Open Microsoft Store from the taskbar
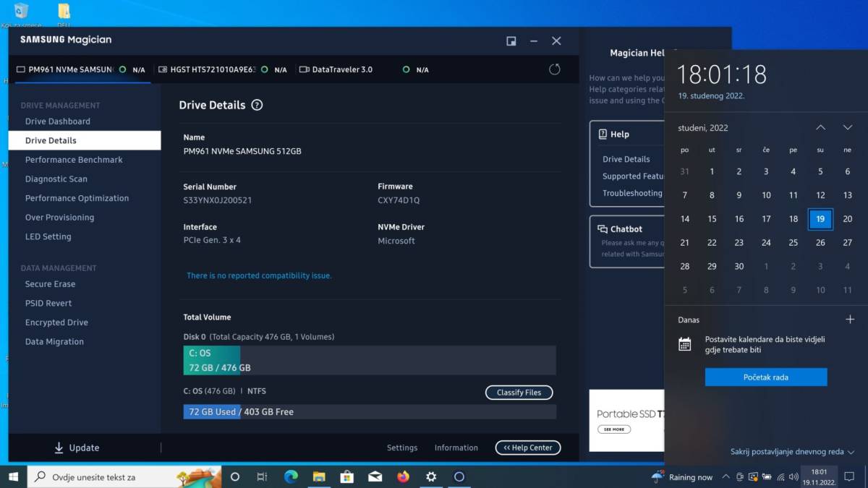Image resolution: width=868 pixels, height=488 pixels. pos(347,476)
